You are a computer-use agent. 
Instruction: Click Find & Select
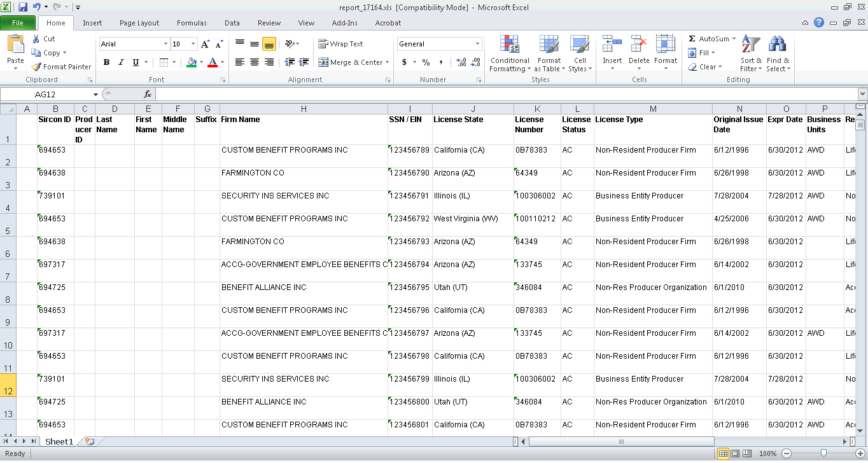tap(778, 54)
